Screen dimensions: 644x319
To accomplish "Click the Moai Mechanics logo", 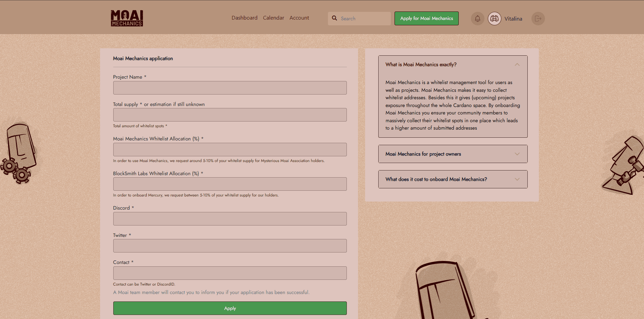I will tap(127, 18).
